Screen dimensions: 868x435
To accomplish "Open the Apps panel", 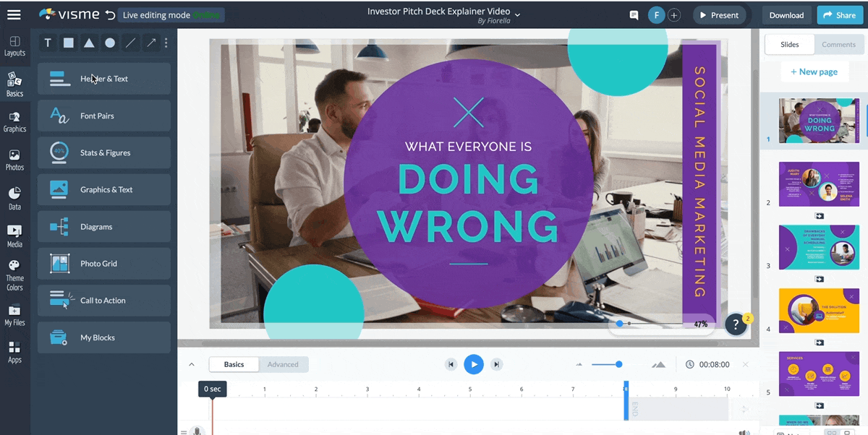I will coord(14,353).
